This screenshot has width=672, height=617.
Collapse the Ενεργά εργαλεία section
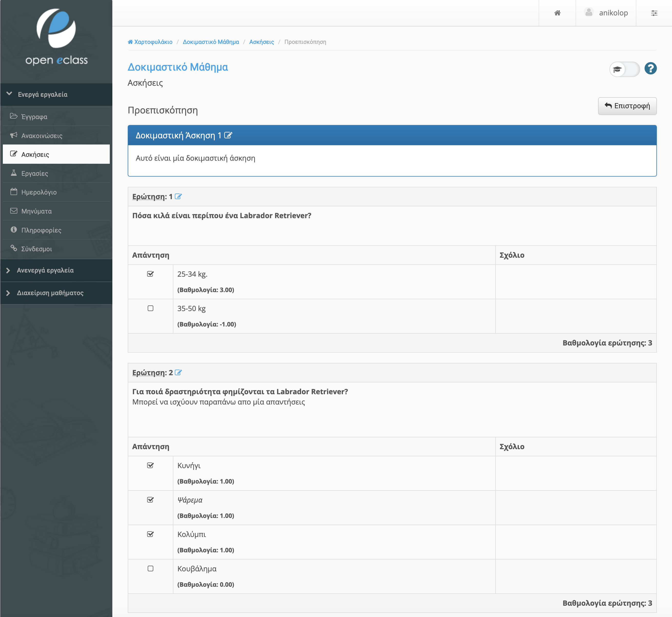(x=56, y=94)
